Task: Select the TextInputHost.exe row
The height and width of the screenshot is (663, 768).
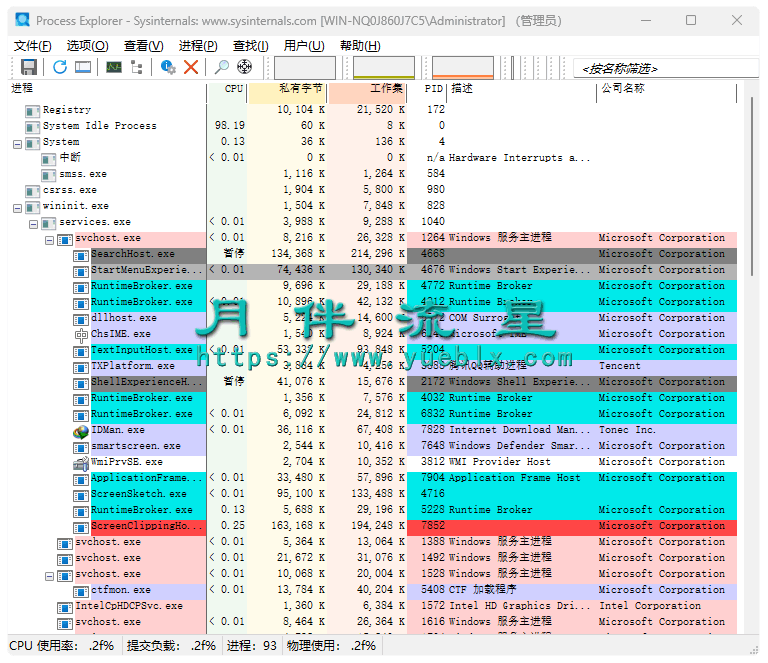Action: [x=373, y=350]
